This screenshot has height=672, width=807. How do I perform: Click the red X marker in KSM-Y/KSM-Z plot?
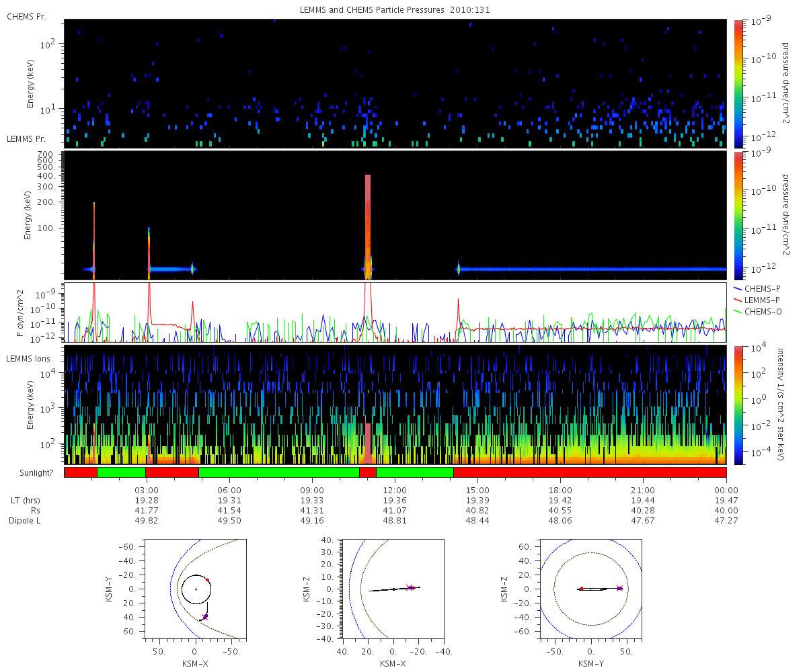tap(619, 589)
